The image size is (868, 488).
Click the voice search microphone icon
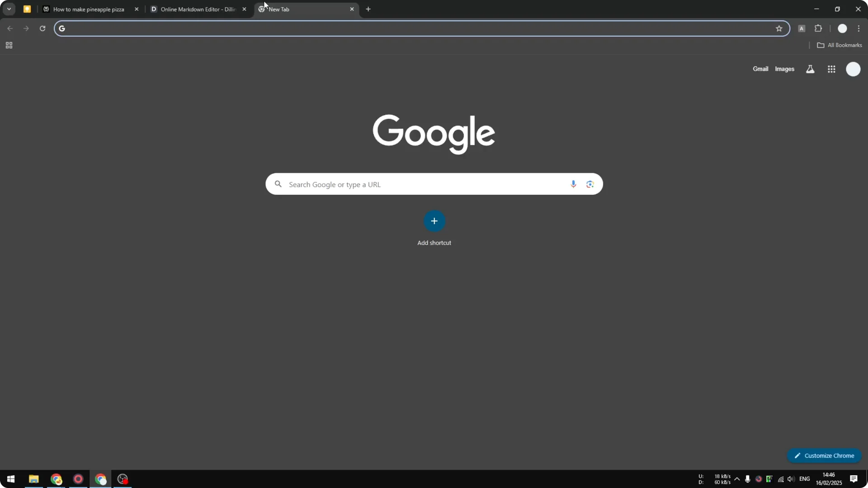tap(573, 184)
